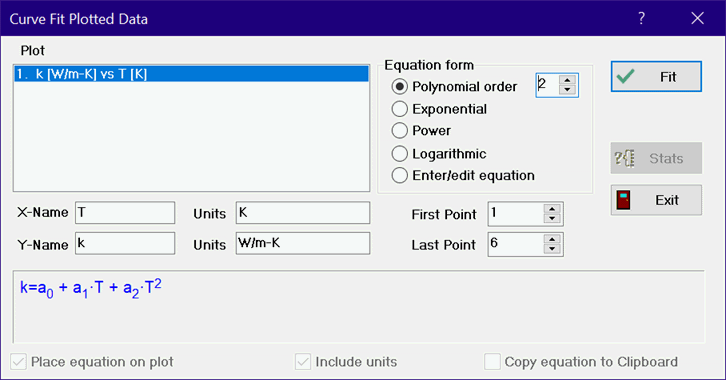Toggle the Include units checkbox
Screen dimensions: 726x380
click(x=303, y=361)
